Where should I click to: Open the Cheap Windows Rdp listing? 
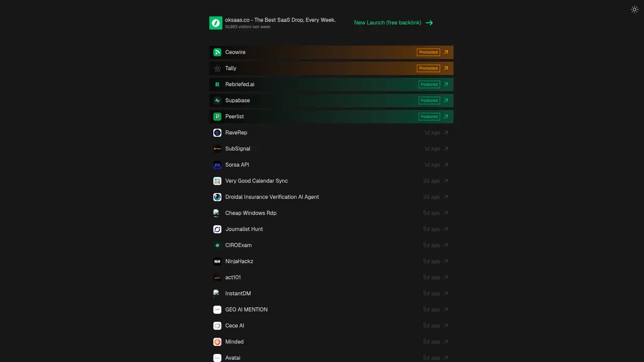[x=331, y=213]
